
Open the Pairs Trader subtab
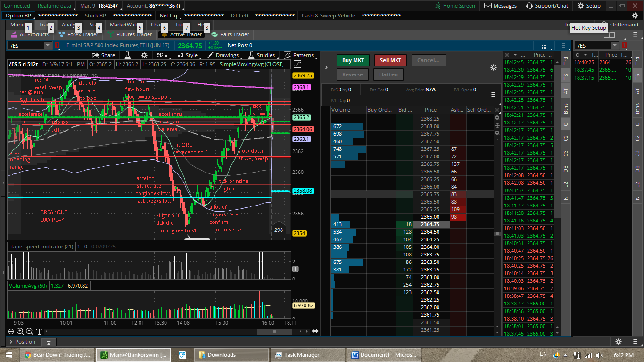tap(231, 34)
